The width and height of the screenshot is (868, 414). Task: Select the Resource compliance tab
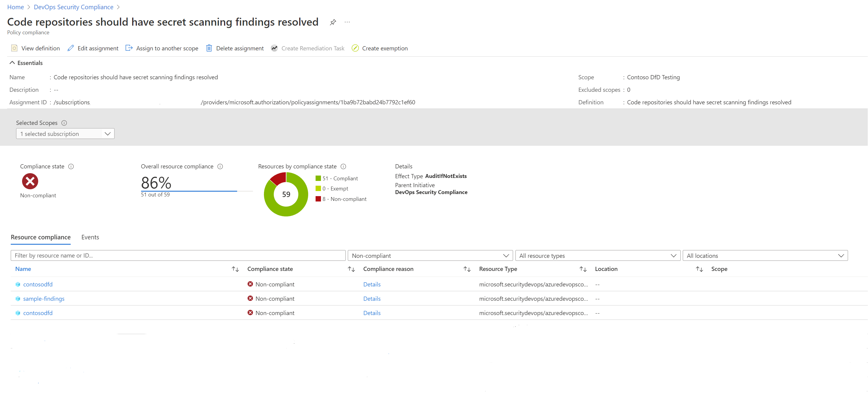41,237
